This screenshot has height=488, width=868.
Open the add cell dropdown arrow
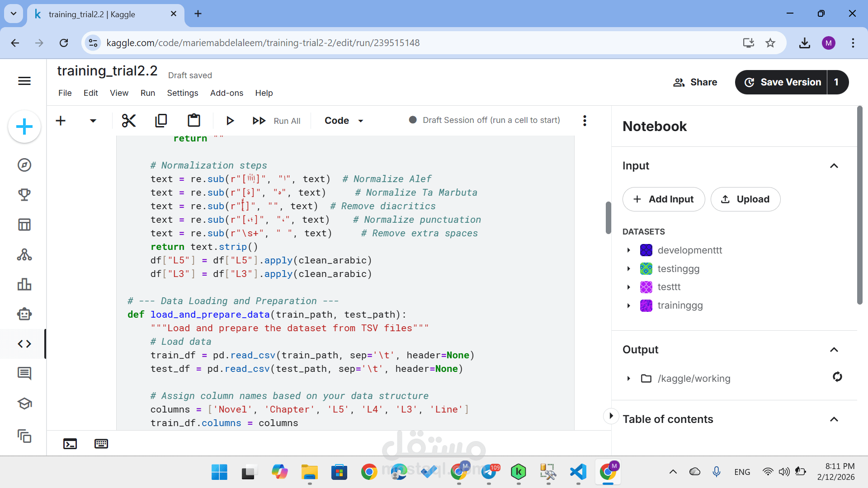pos(93,121)
